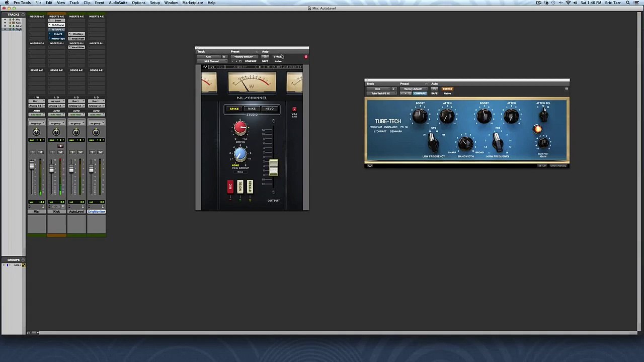Toggle the red MIC switch in NLS Channel
The image size is (644, 362).
coord(230,187)
